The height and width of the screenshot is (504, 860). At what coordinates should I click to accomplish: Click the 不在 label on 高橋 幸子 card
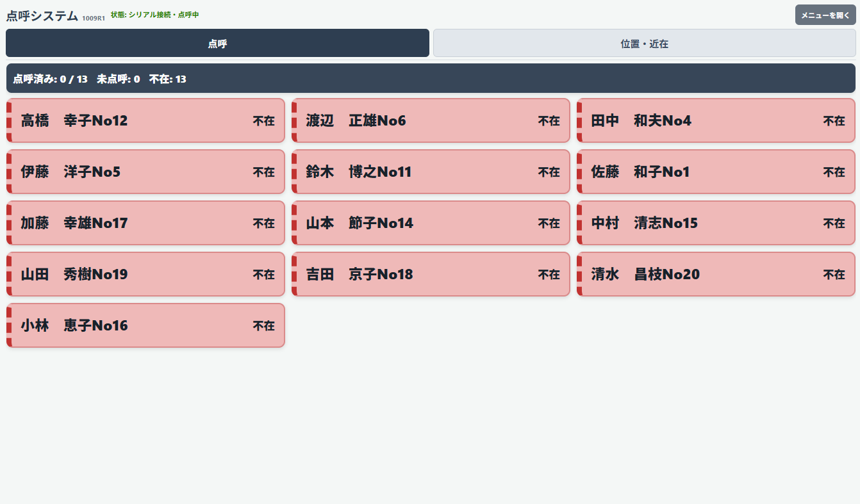264,120
